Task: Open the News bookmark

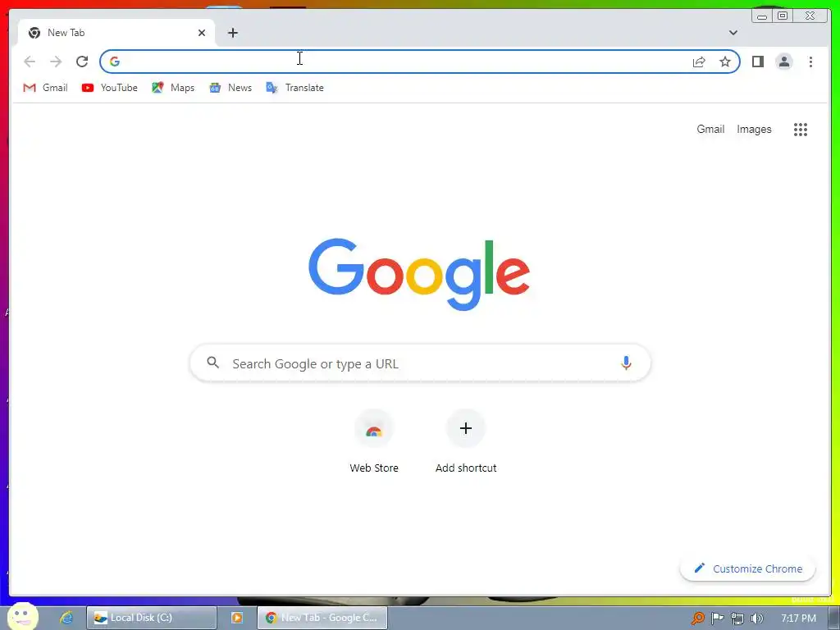Action: (x=231, y=87)
